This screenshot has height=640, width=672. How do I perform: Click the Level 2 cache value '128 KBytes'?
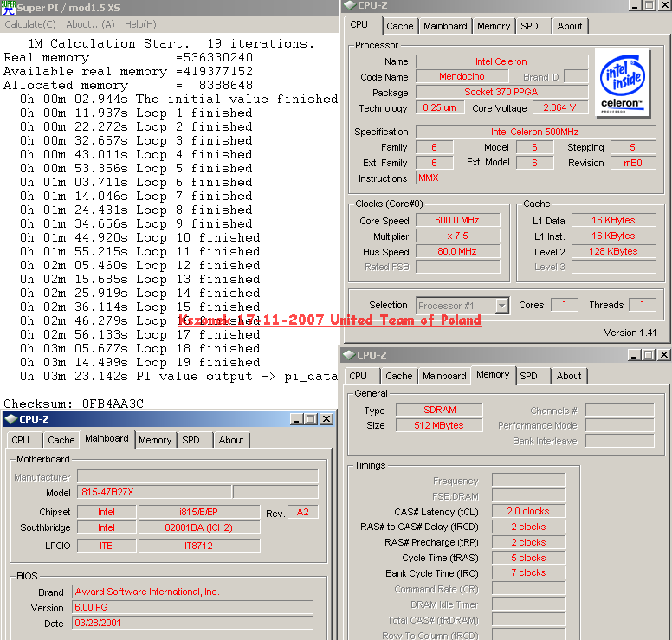614,251
